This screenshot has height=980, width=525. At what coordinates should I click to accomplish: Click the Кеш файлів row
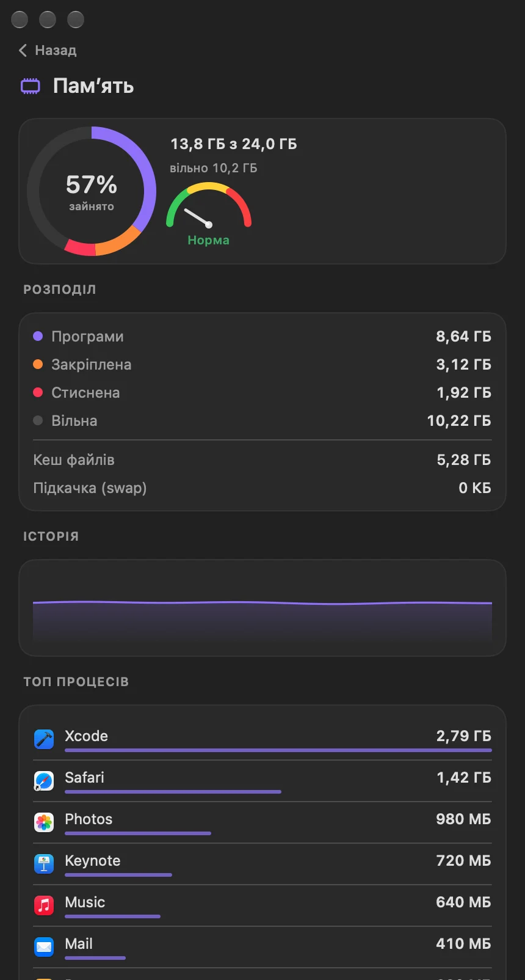(262, 460)
